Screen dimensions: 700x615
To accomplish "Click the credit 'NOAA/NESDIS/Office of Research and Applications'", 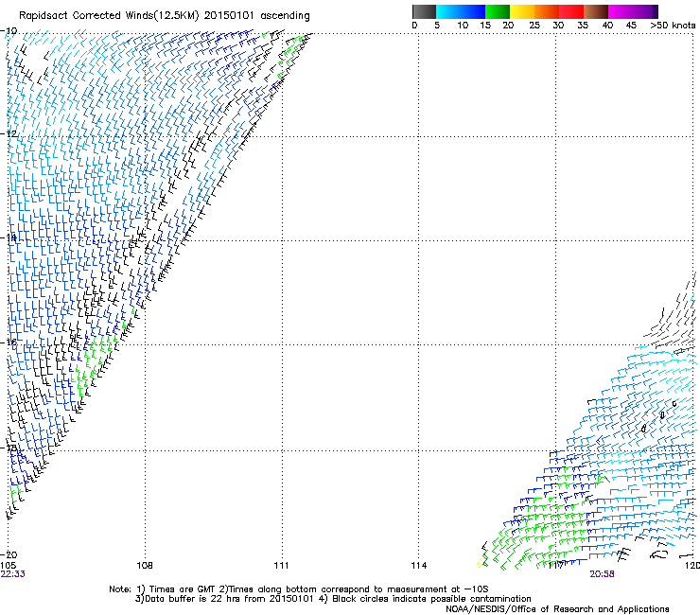I will point(557,609).
